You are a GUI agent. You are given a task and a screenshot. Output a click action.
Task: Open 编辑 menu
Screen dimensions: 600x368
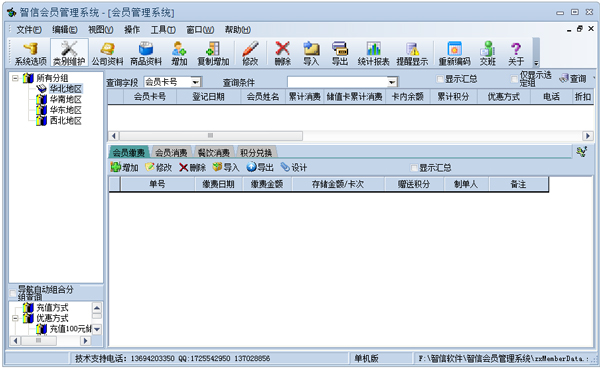coord(65,29)
